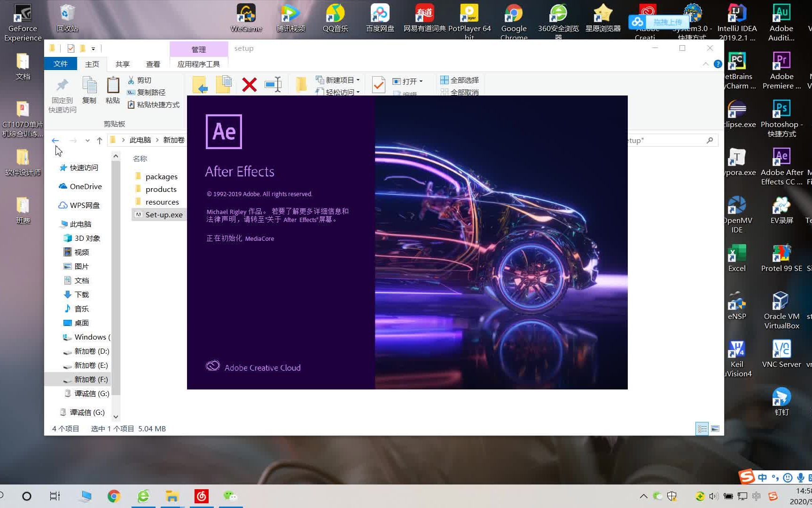
Task: Go back with the back arrow
Action: [55, 140]
